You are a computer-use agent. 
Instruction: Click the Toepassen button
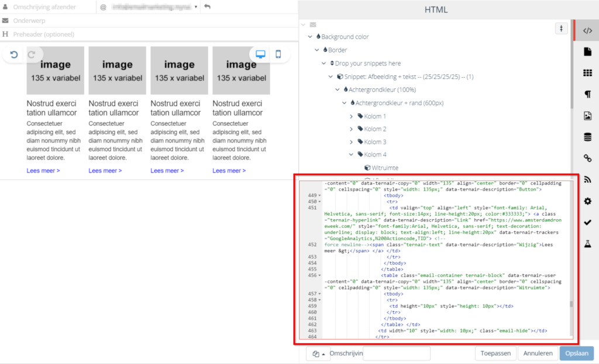[495, 353]
